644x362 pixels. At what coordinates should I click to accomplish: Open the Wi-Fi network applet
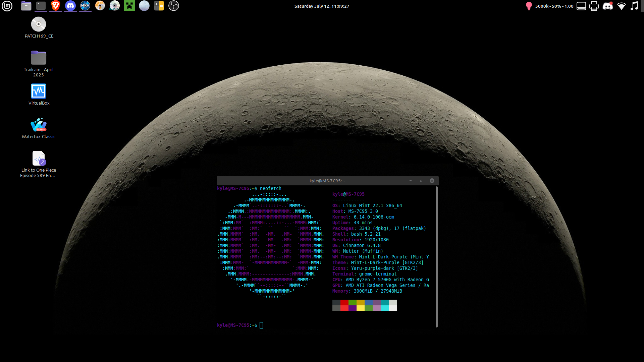click(x=622, y=6)
